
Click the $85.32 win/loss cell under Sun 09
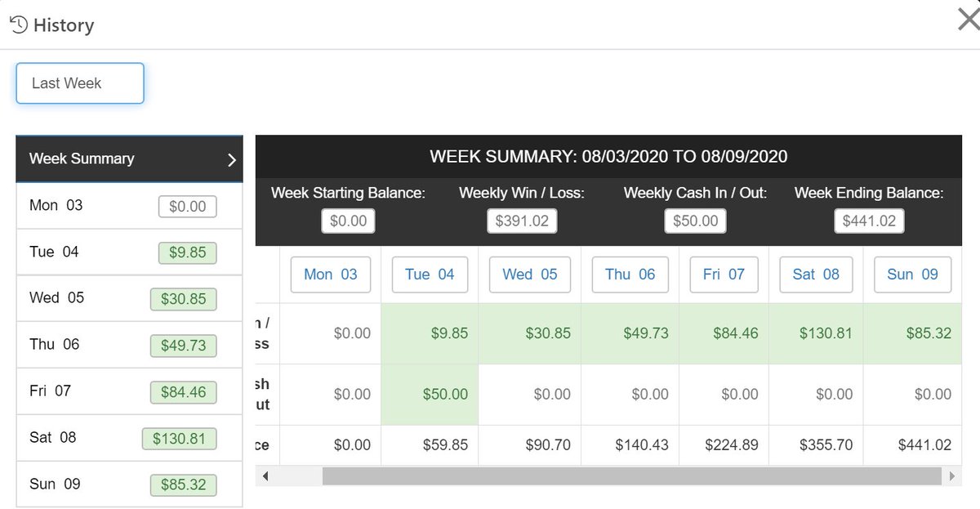[912, 333]
